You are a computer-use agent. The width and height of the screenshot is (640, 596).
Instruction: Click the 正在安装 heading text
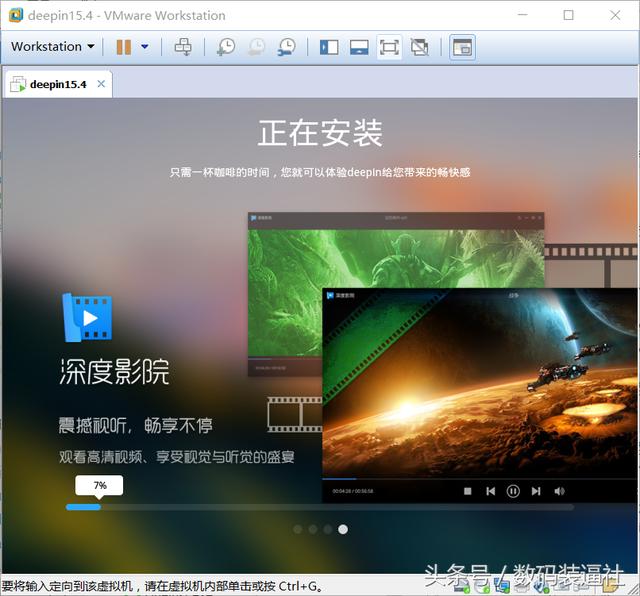tap(320, 133)
